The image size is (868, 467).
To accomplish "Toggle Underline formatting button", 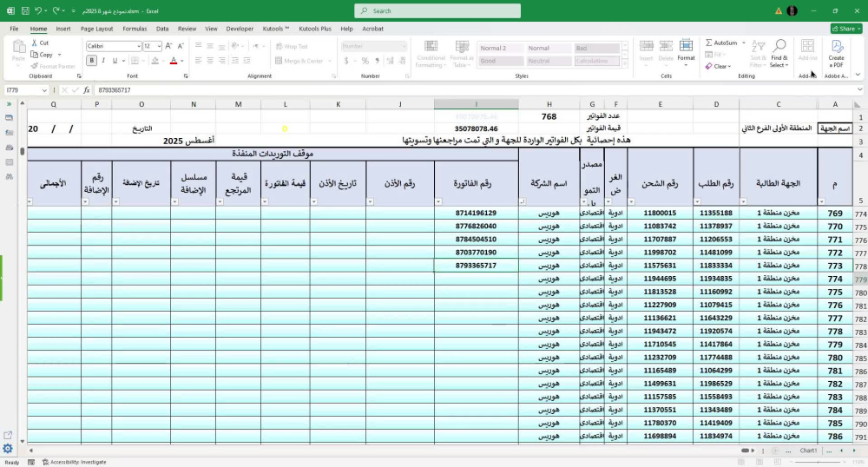I will pos(115,61).
